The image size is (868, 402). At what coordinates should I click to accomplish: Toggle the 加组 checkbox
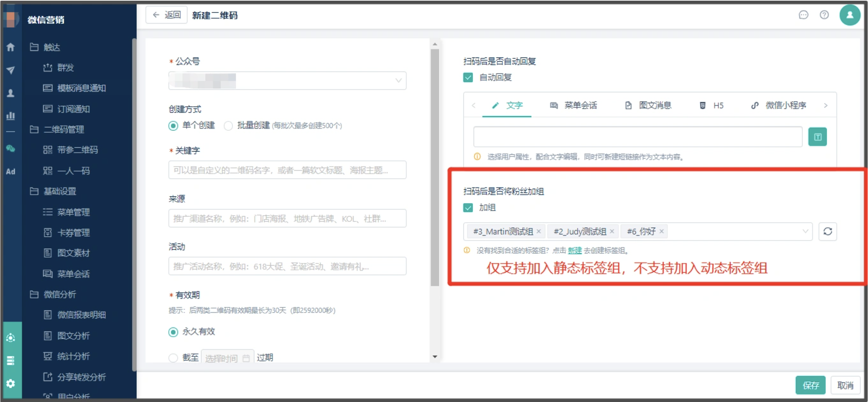pos(468,208)
